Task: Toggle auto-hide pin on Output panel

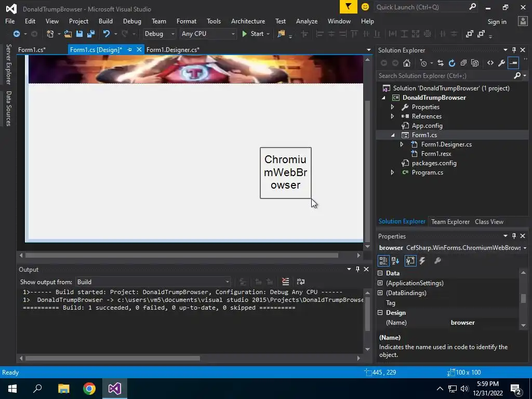Action: [357, 269]
